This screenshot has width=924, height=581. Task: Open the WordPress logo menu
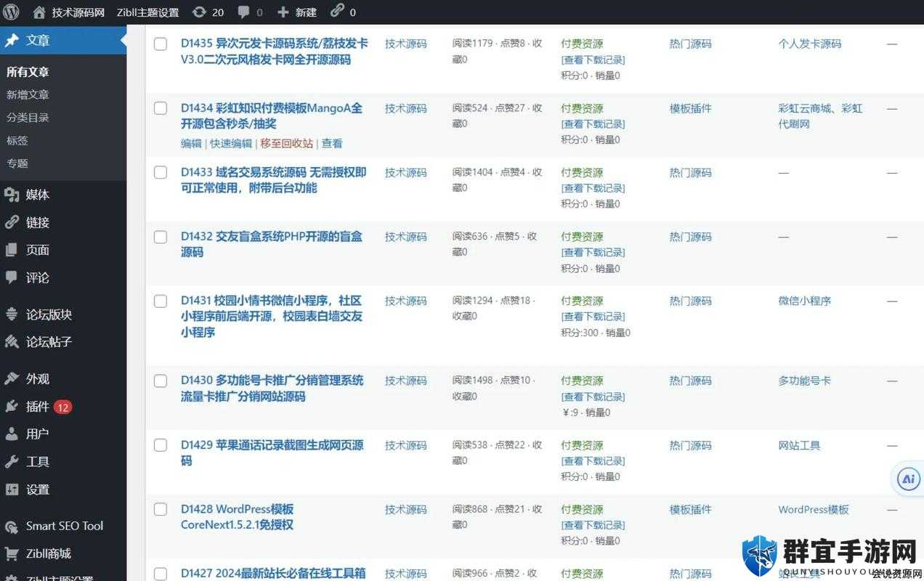pos(11,12)
